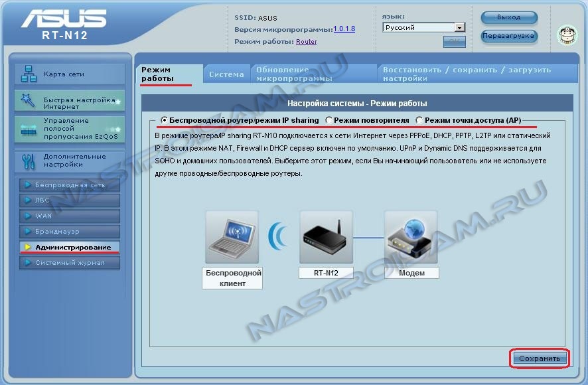Switch to the Система tab
Screen dimensions: 588x385
point(226,74)
